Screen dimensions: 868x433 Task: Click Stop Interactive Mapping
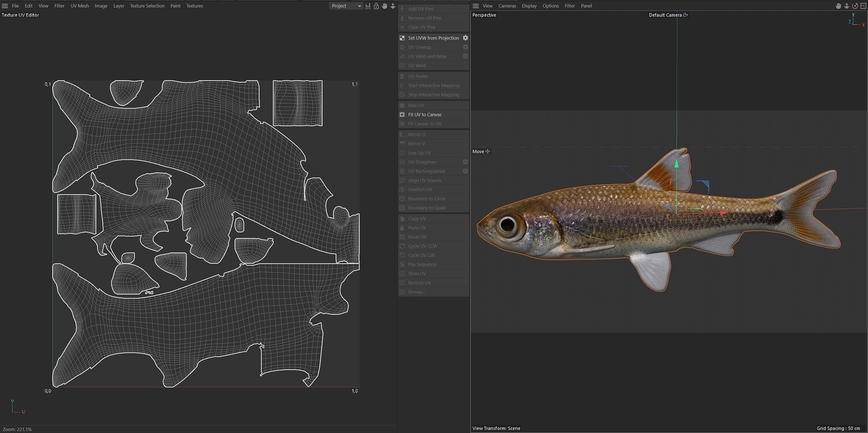433,95
